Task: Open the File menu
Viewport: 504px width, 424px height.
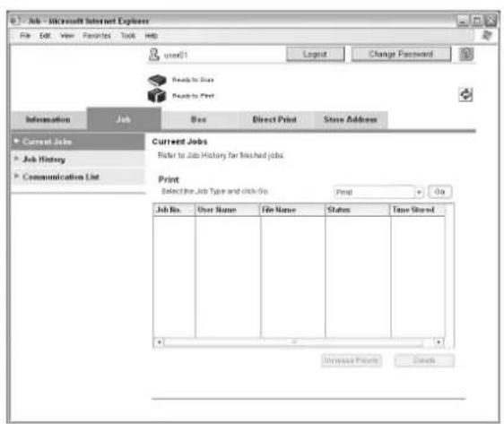Action: (x=25, y=35)
